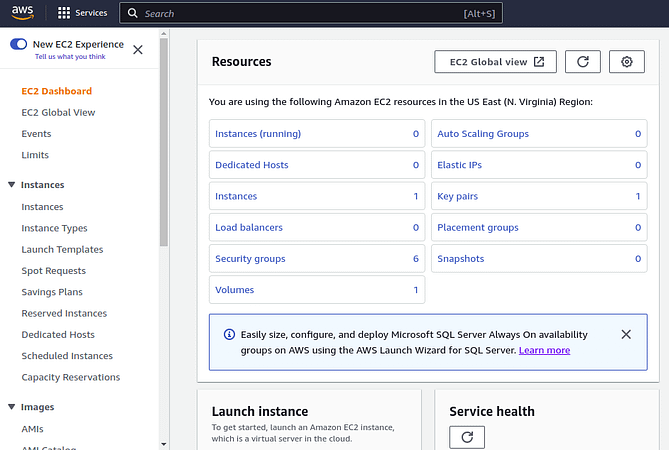
Task: Open Resources settings gear
Action: pos(626,62)
